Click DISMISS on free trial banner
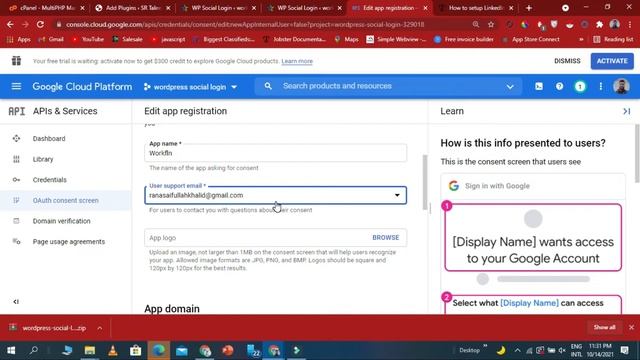Viewport: 640px width, 360px height. 567,61
